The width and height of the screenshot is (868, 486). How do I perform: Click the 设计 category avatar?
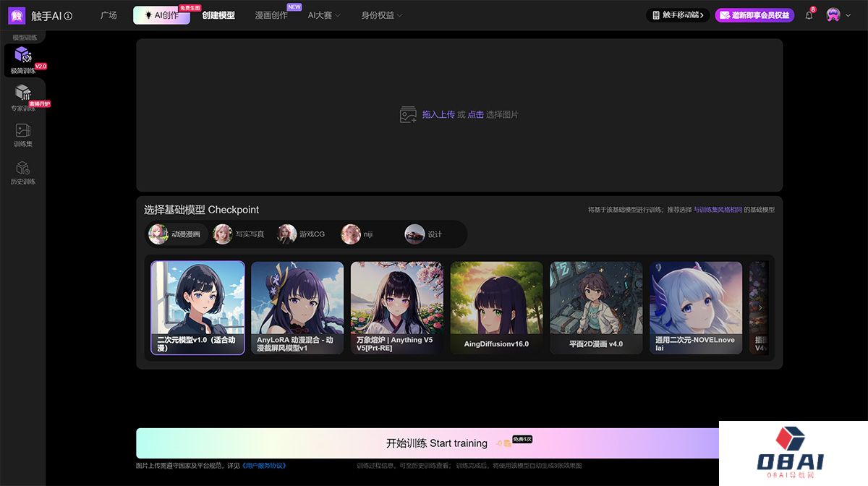point(414,234)
